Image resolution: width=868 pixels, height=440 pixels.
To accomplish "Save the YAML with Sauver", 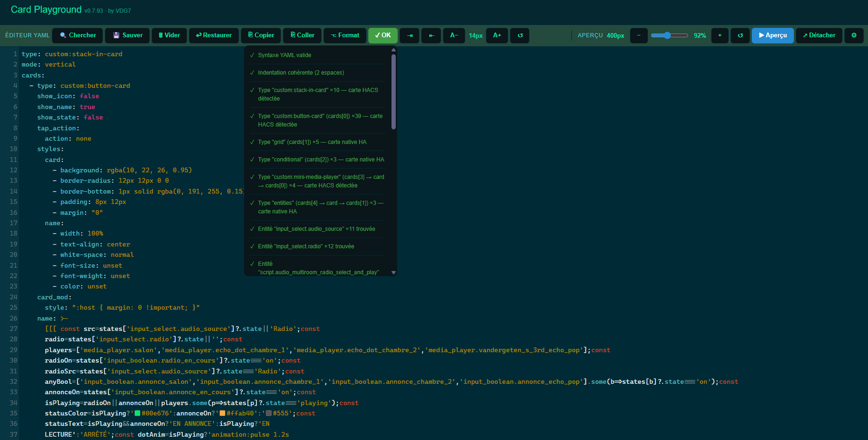I will tap(128, 35).
